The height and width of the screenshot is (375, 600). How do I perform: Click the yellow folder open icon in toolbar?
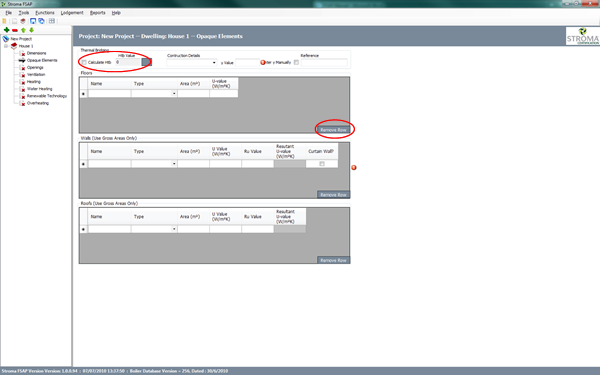click(x=5, y=21)
